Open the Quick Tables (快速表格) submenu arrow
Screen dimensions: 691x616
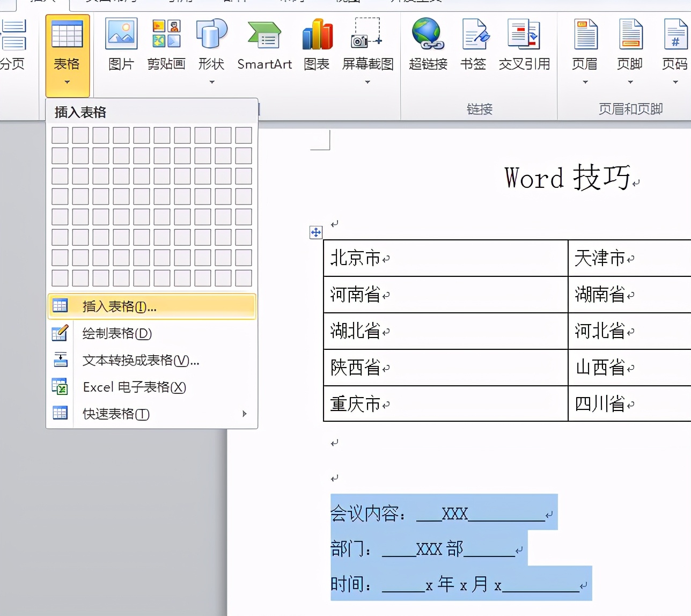[x=245, y=414]
